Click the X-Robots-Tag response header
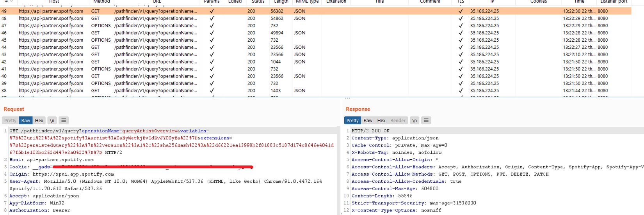This screenshot has height=215, width=644. point(397,152)
